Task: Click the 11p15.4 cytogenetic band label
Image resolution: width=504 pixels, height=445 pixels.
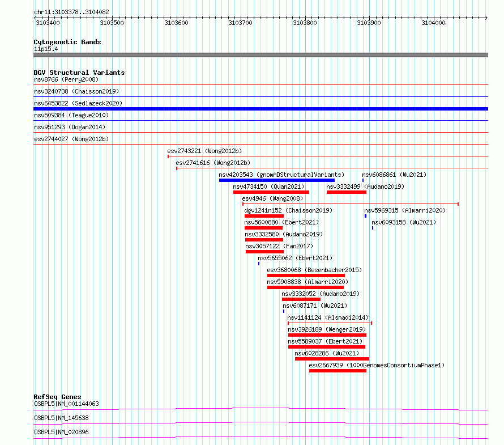Action: pyautogui.click(x=46, y=49)
